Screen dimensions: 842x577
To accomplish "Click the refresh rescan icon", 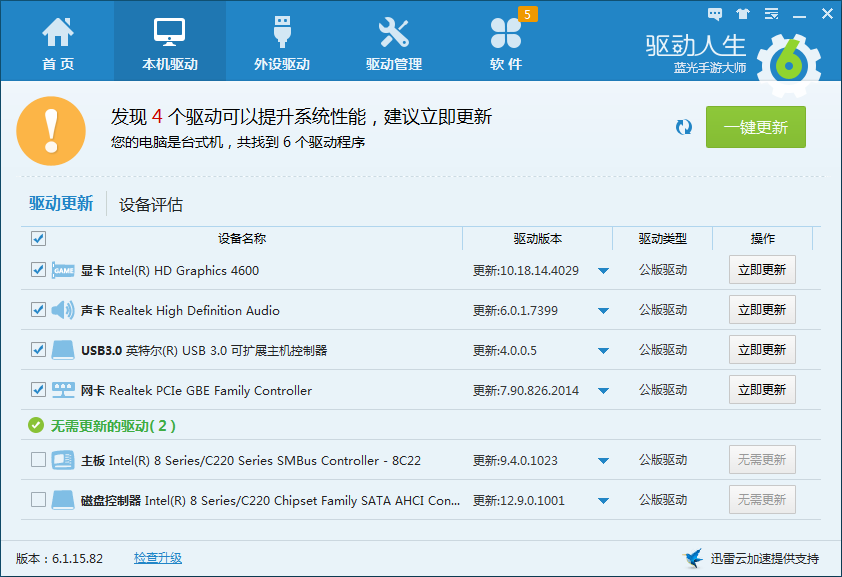I will coord(684,127).
